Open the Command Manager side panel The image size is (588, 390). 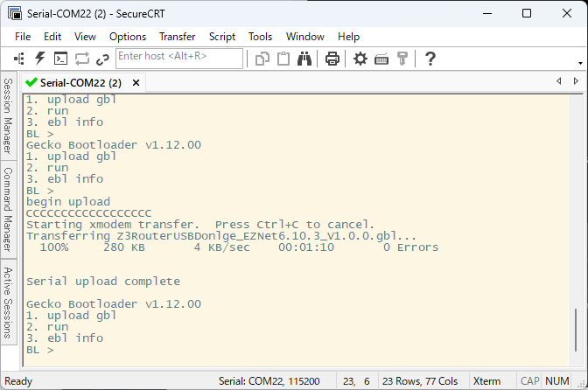point(8,209)
